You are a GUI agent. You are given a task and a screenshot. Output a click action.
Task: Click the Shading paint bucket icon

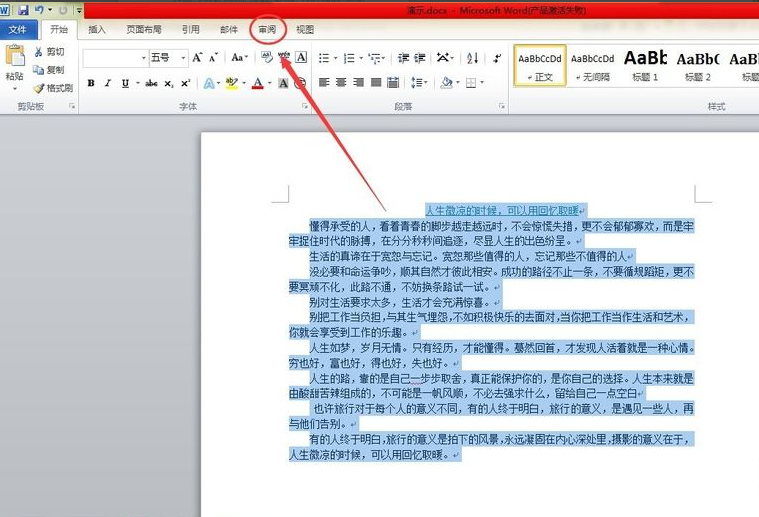point(446,83)
